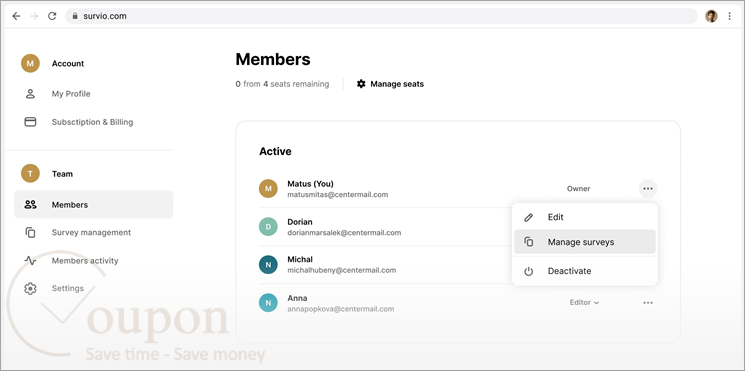The height and width of the screenshot is (371, 745).
Task: Select the Anna member name
Action: click(297, 298)
